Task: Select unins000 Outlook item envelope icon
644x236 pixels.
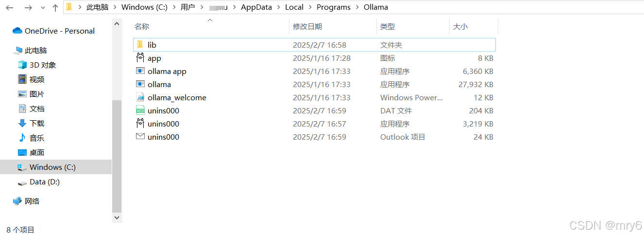Action: click(x=140, y=137)
